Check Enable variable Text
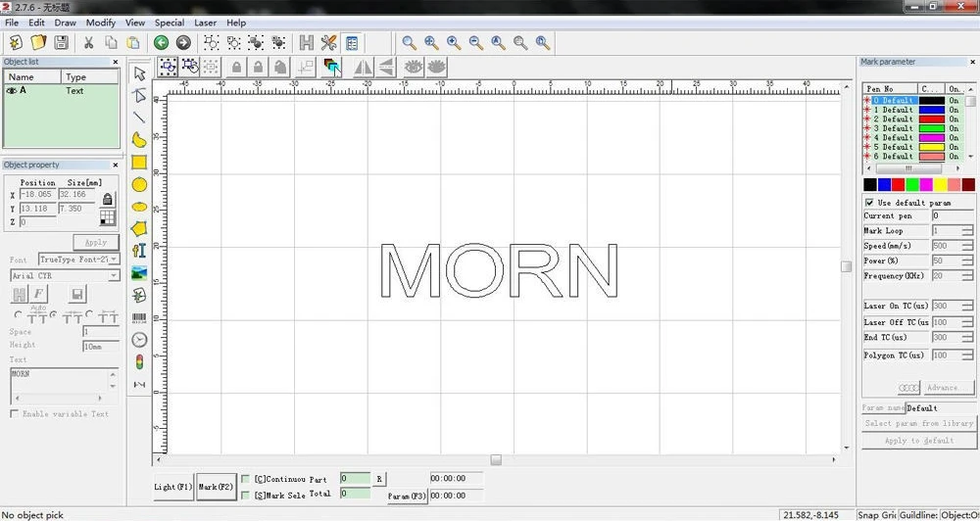Screen dimensions: 980x521 coord(14,414)
